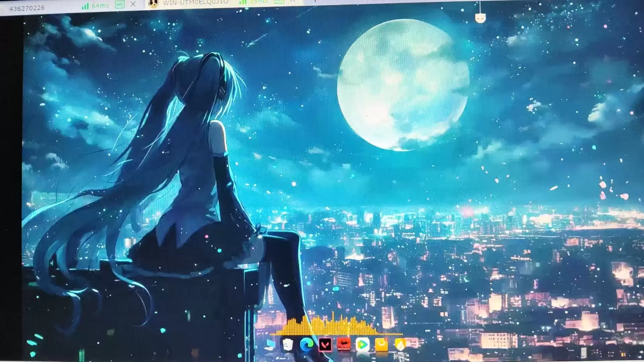644x362 pixels.
Task: Launch Valorant from the dock
Action: (325, 344)
